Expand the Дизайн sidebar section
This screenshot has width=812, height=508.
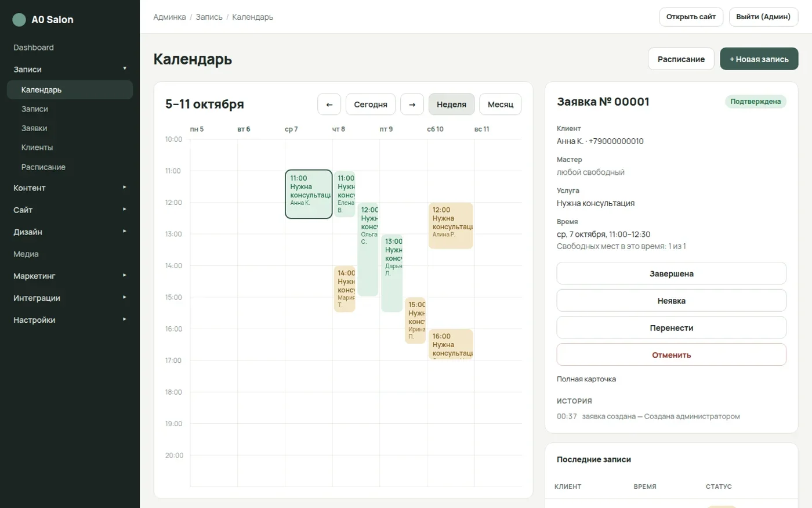pyautogui.click(x=70, y=232)
